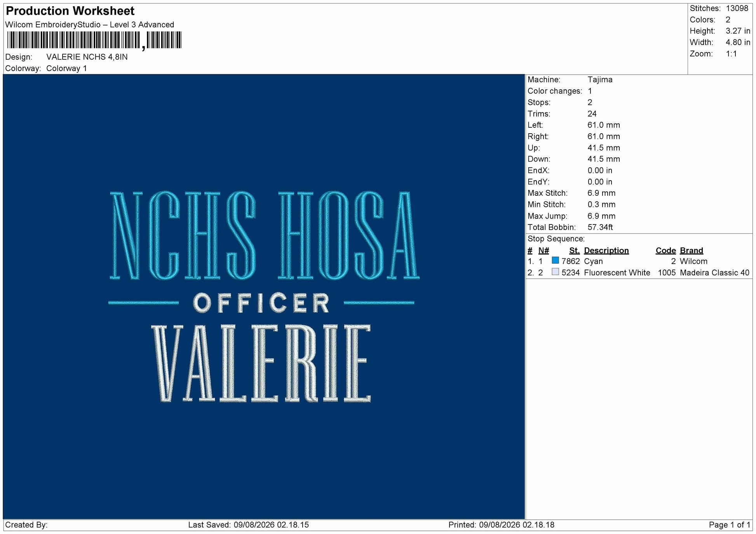Select the 'Fluorescent White' description text
Viewport: 756px width, 534px height.
click(617, 273)
